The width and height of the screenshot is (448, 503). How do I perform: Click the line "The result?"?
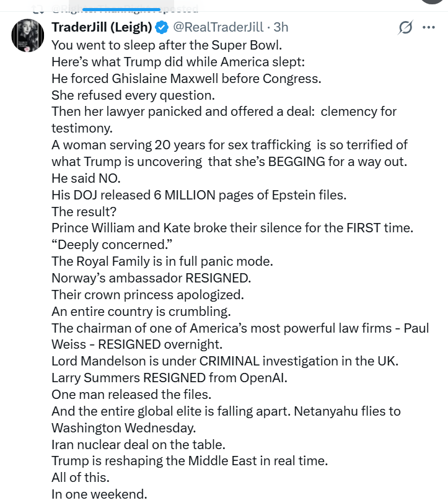pyautogui.click(x=81, y=211)
